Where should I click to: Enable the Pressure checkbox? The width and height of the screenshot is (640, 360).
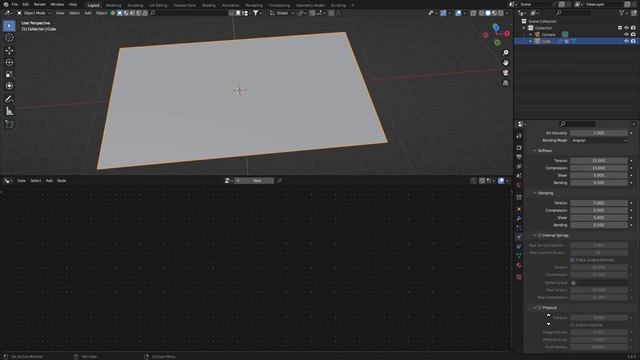[540, 308]
